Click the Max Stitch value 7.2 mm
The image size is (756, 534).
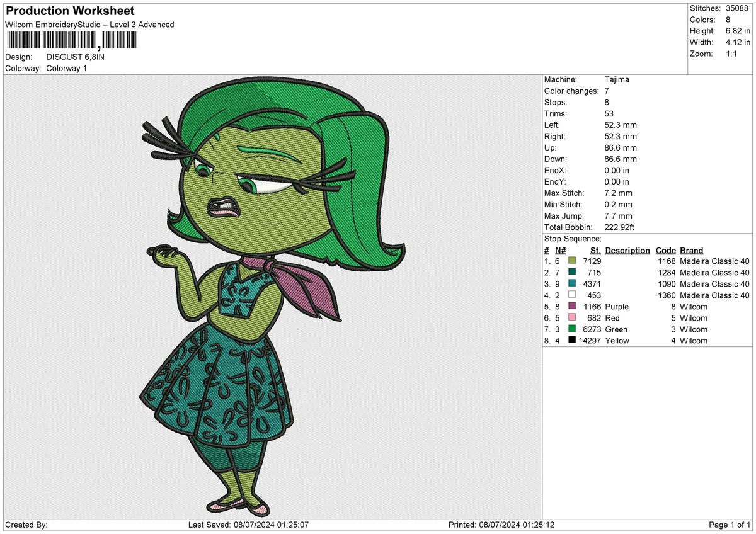618,193
